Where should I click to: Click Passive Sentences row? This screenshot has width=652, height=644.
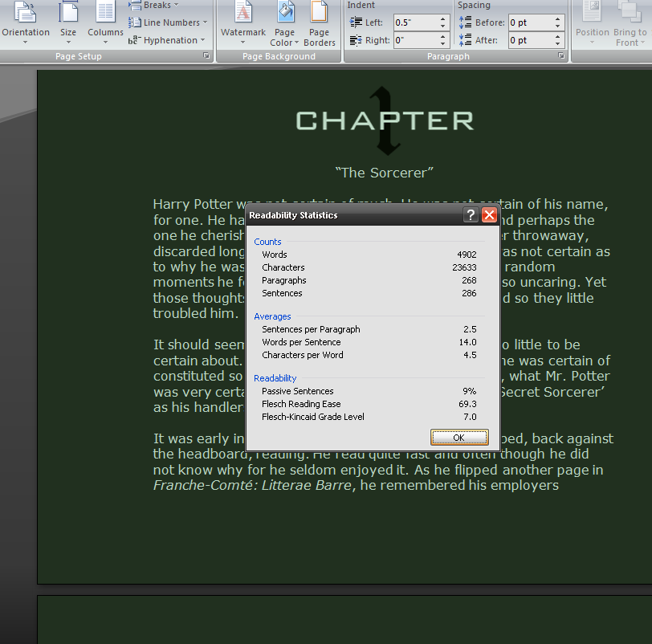[369, 391]
